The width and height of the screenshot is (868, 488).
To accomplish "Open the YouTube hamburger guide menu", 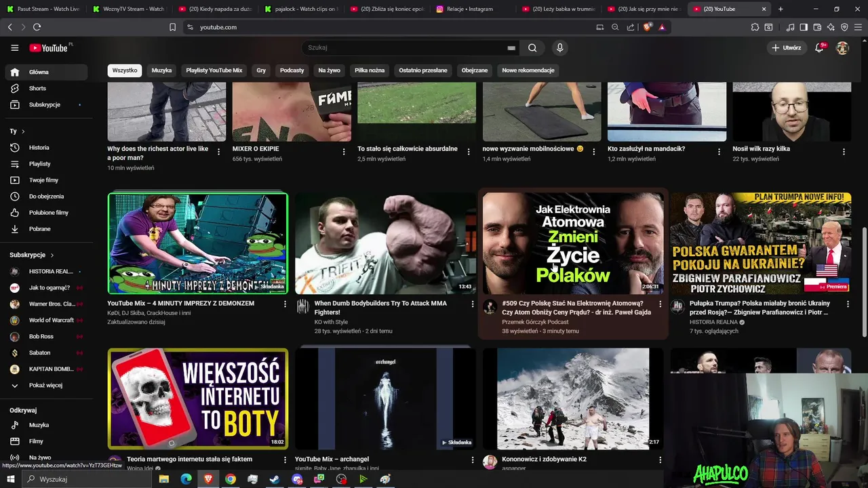I will pyautogui.click(x=14, y=48).
